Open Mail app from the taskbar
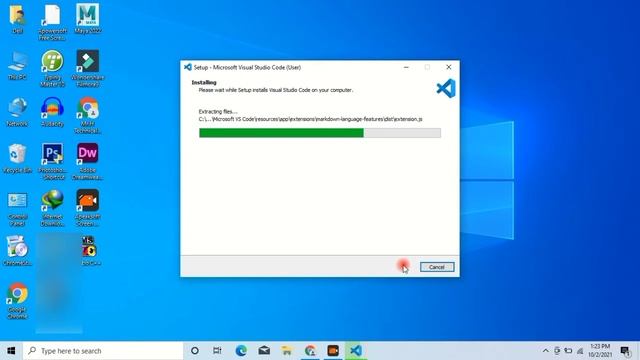 (264, 351)
